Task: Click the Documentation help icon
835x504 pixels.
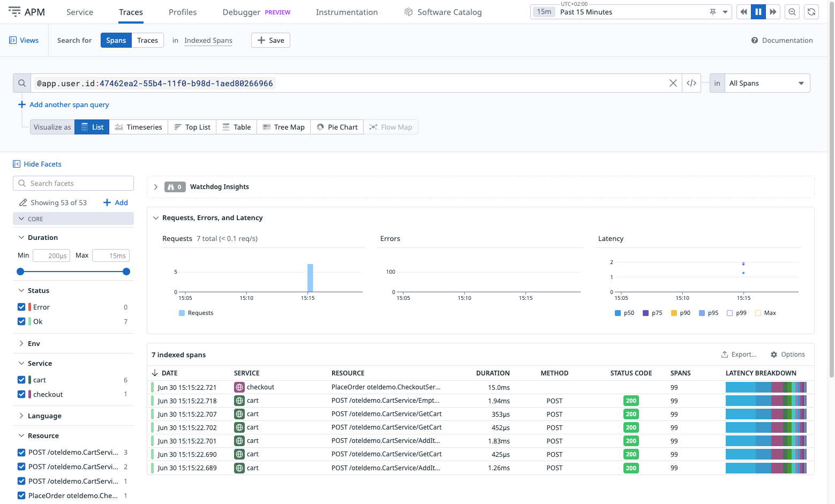Action: pyautogui.click(x=755, y=40)
